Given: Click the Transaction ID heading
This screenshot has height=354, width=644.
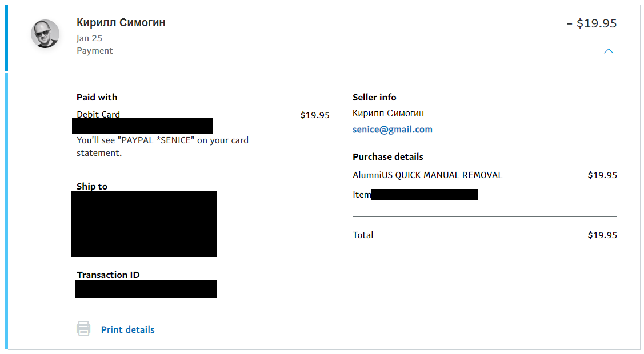Looking at the screenshot, I should click(x=108, y=275).
